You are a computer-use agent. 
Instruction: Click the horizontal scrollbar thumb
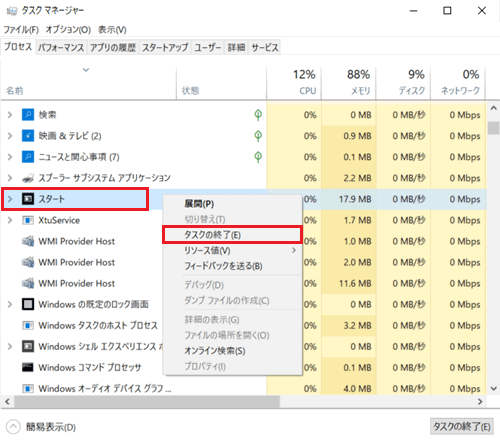coord(147,402)
